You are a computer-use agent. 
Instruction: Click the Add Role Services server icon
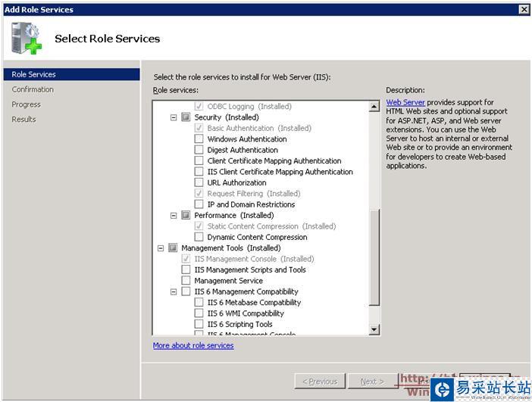pyautogui.click(x=27, y=39)
